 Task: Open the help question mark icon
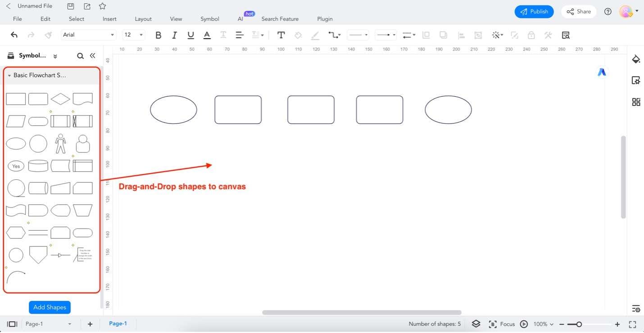coord(608,12)
